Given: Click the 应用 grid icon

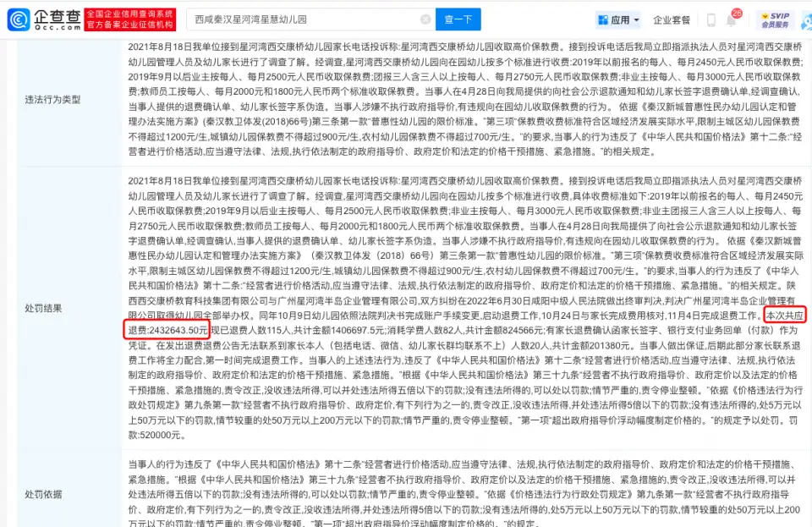Looking at the screenshot, I should [x=602, y=19].
